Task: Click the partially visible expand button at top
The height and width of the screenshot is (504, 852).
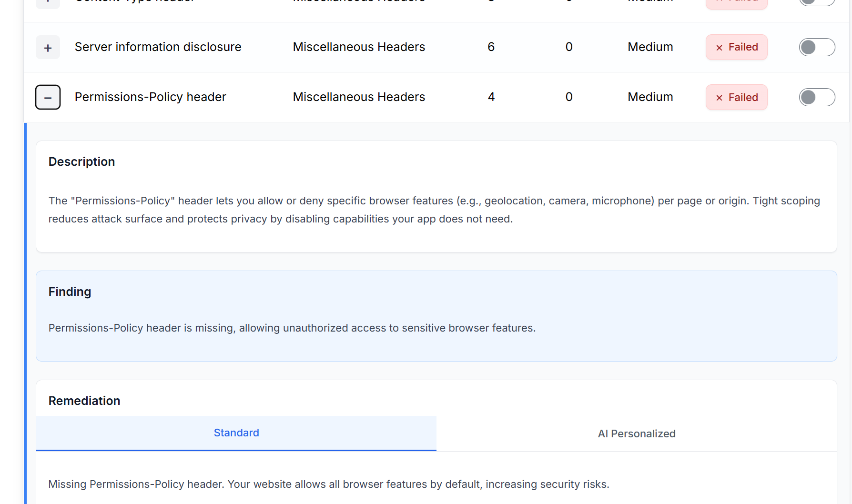Action: 48,3
